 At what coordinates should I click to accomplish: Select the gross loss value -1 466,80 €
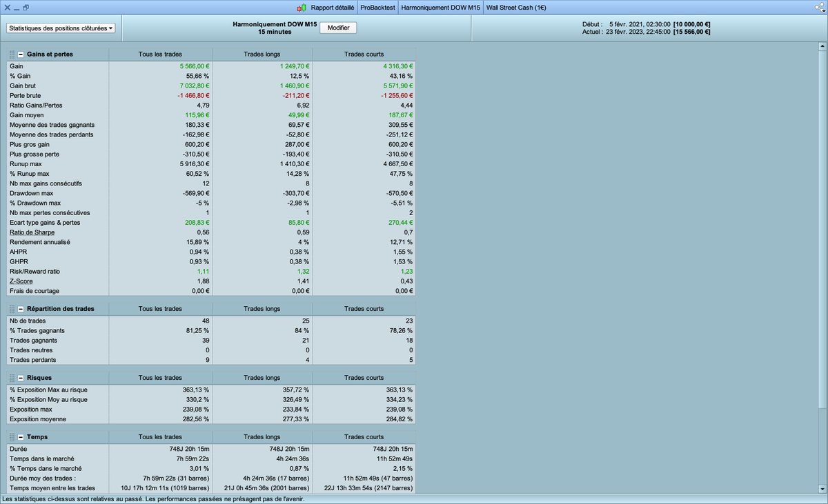[193, 95]
